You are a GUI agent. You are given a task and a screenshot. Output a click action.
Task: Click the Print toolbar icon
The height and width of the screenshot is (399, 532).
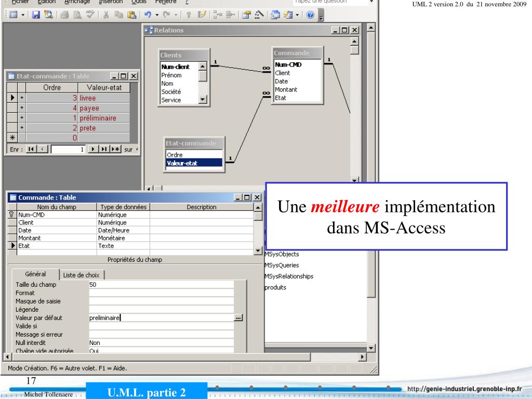64,15
